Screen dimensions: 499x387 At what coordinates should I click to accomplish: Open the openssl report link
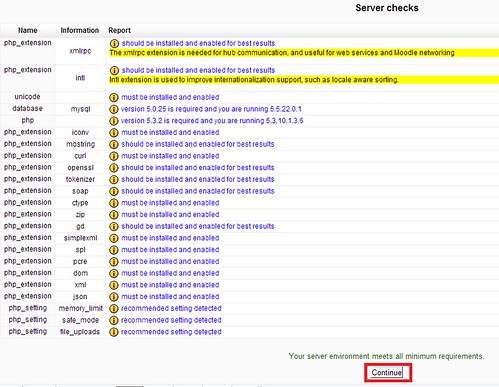pos(198,167)
